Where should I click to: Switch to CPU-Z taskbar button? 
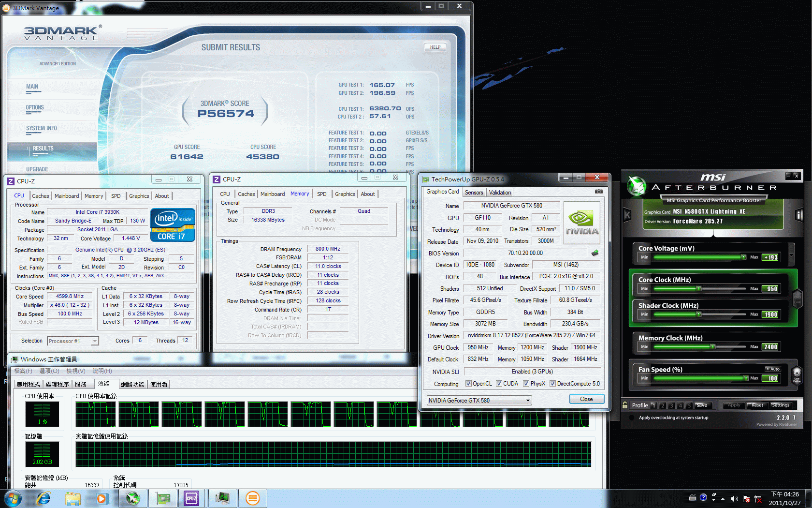191,498
